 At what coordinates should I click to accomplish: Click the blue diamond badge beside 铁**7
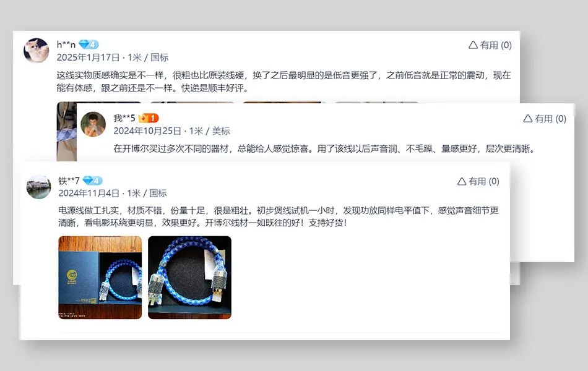point(92,181)
